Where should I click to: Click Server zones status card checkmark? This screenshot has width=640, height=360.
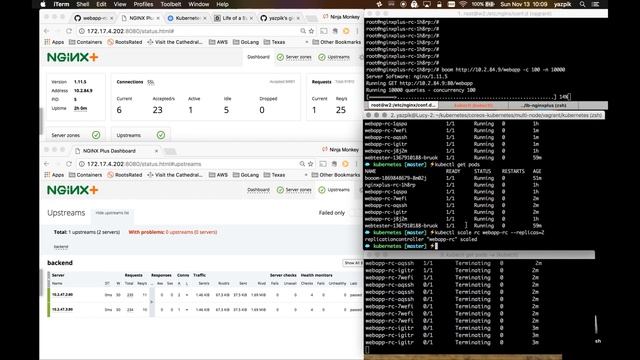point(96,135)
